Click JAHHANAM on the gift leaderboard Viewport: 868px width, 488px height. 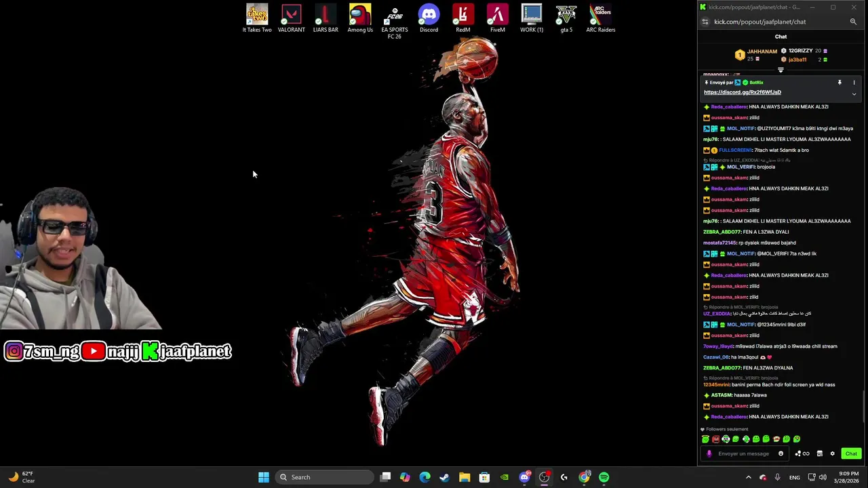762,52
